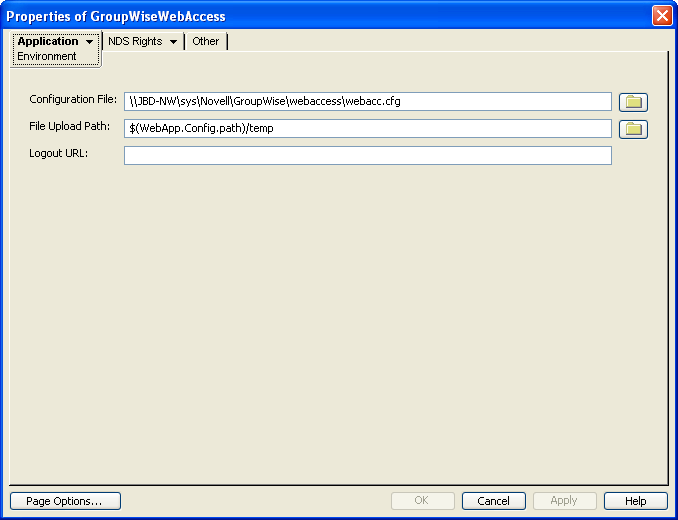
Task: Open Page Options dialog
Action: point(65,501)
